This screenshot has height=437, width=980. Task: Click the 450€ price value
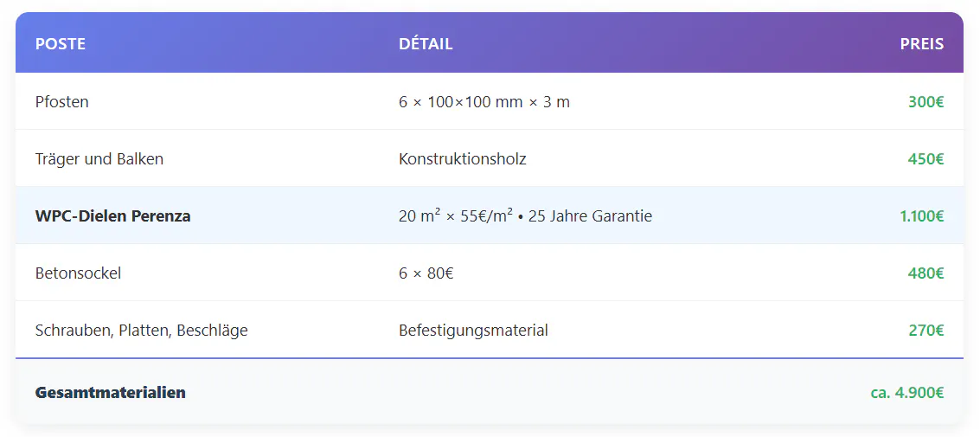(926, 159)
